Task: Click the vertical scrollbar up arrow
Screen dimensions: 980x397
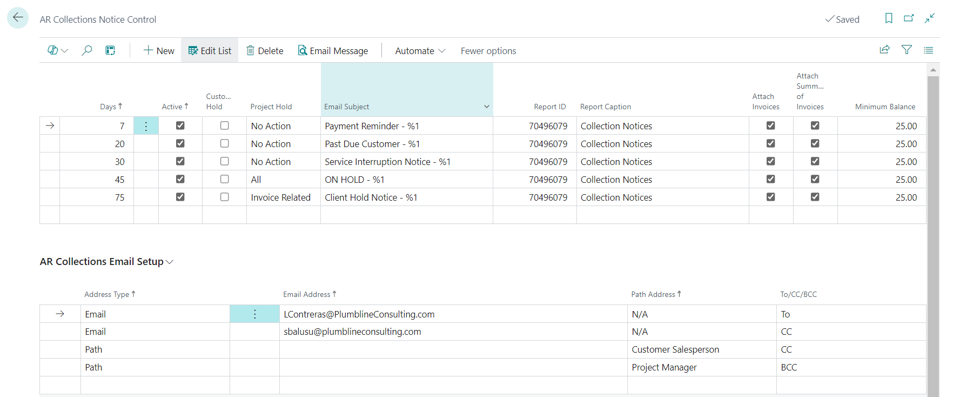Action: (x=933, y=70)
